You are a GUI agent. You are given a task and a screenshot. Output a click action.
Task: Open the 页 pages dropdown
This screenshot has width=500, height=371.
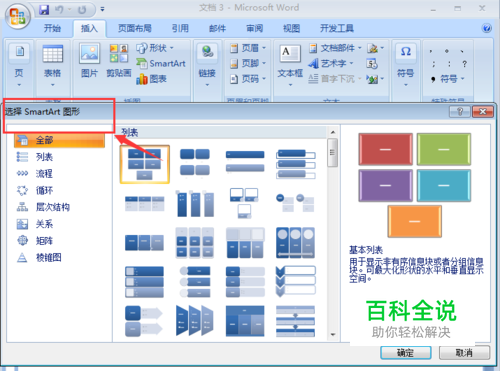[19, 66]
